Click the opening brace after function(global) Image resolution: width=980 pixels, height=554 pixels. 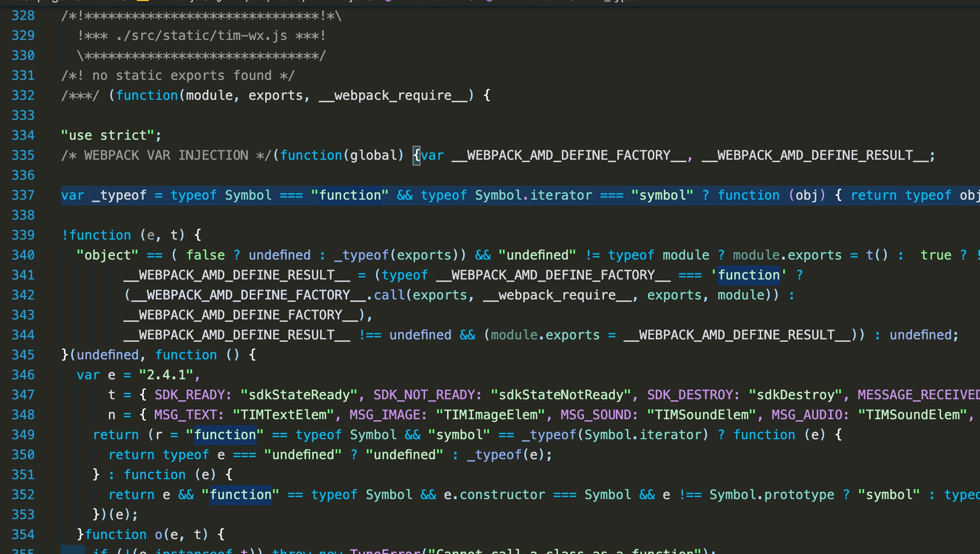[416, 155]
